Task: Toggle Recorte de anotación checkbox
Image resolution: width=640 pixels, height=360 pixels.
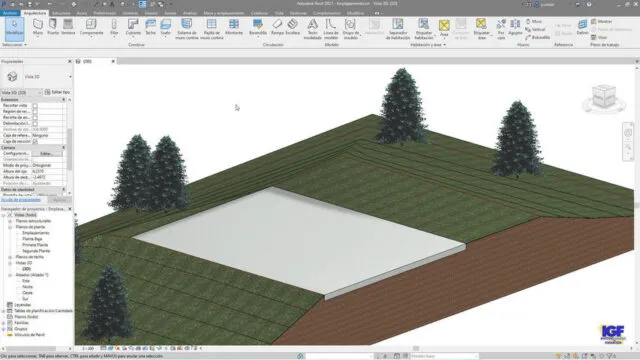Action: [x=35, y=118]
